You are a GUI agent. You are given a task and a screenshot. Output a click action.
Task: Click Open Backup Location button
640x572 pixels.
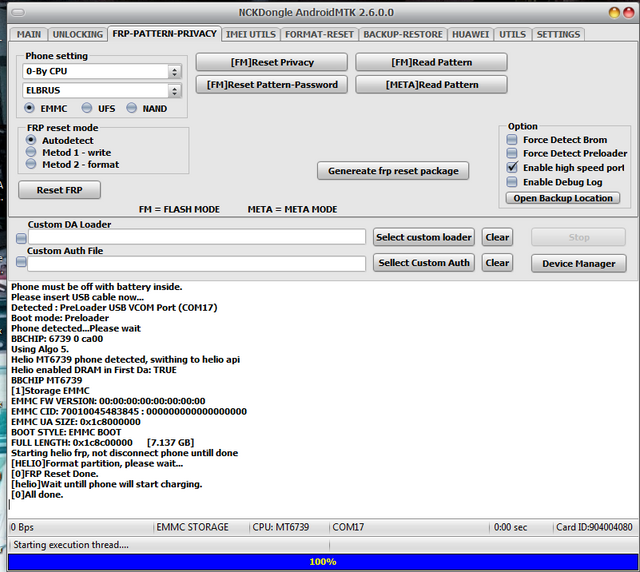[563, 198]
